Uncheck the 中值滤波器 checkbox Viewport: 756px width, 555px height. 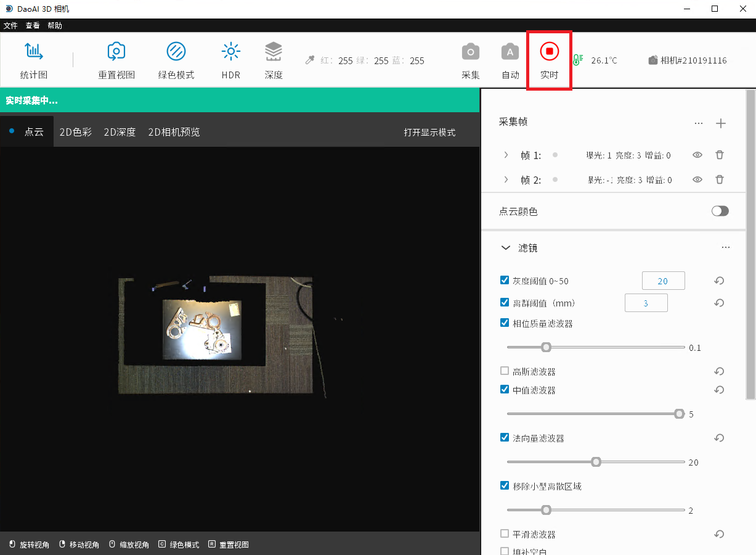click(505, 390)
